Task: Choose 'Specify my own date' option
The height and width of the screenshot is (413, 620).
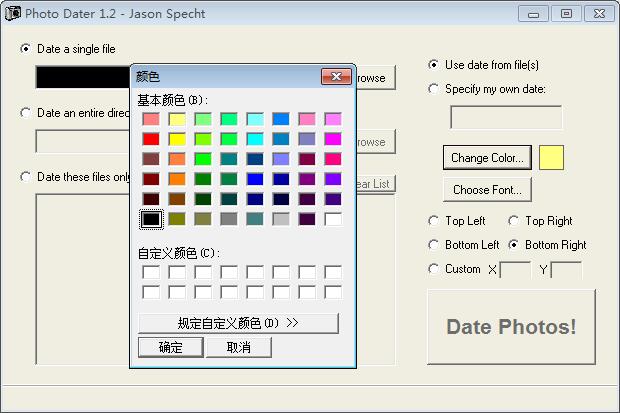Action: click(433, 89)
